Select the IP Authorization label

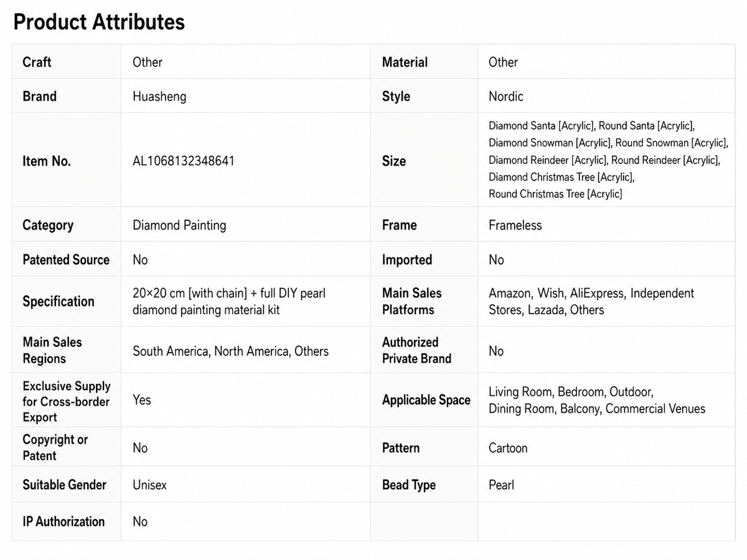(63, 521)
